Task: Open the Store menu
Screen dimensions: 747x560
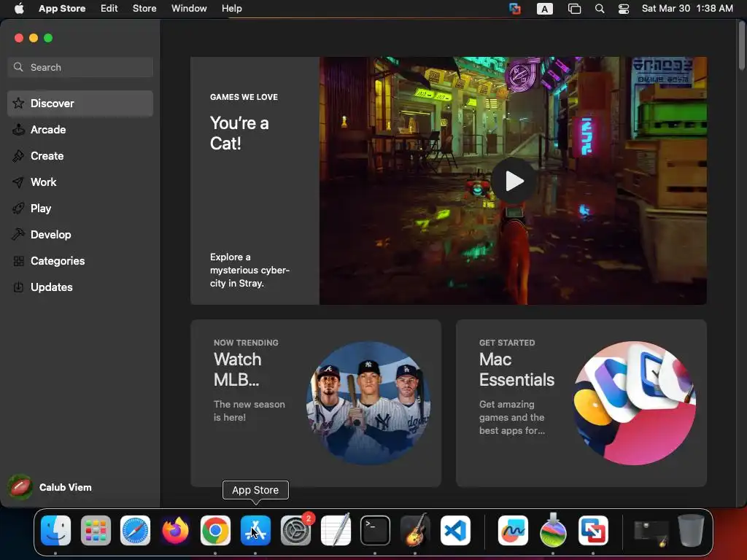Action: [x=144, y=9]
